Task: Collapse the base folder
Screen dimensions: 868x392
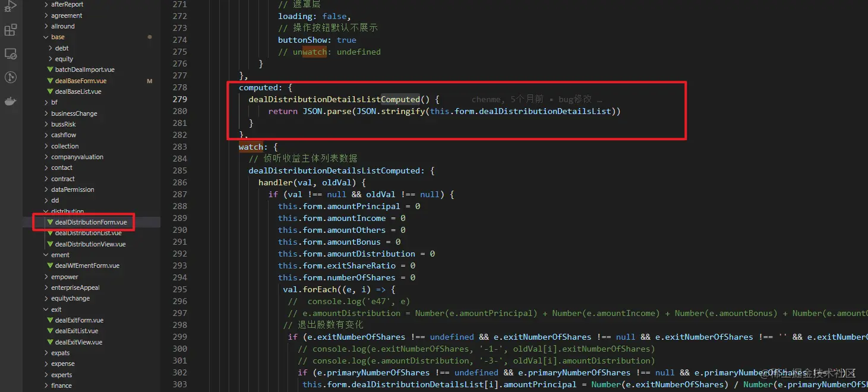Action: [58, 37]
